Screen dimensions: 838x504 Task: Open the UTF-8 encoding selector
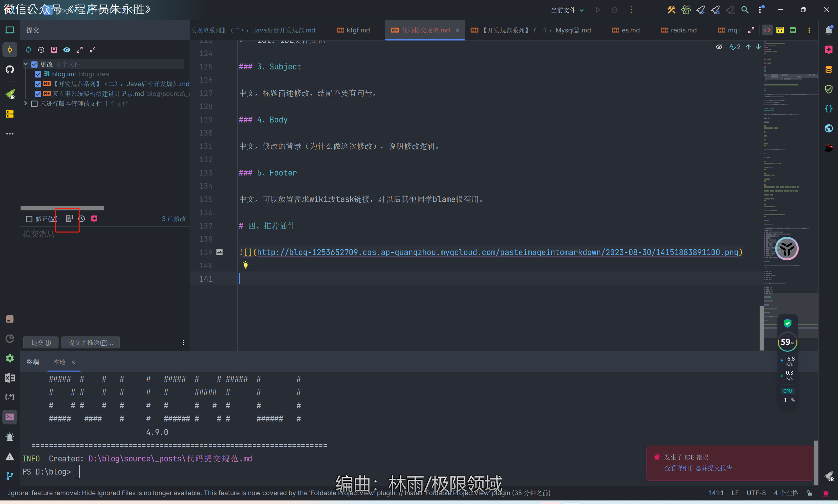756,493
